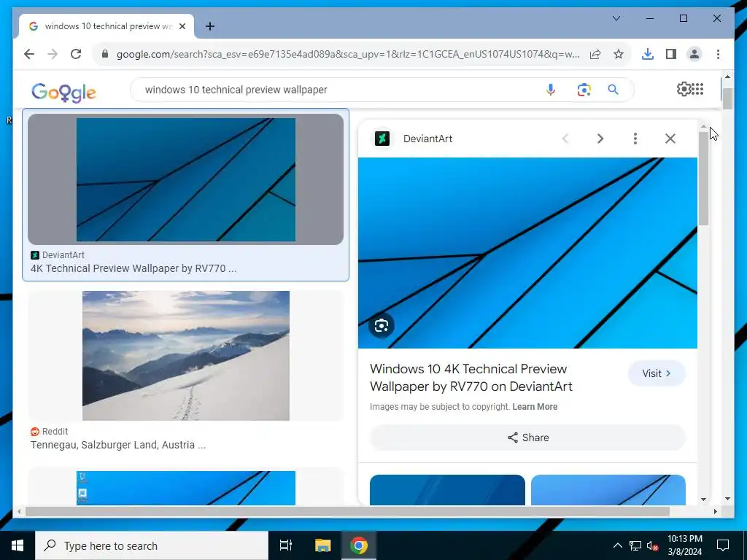Image resolution: width=747 pixels, height=560 pixels.
Task: Close the windows 10 technical preview tab
Action: pos(182,26)
